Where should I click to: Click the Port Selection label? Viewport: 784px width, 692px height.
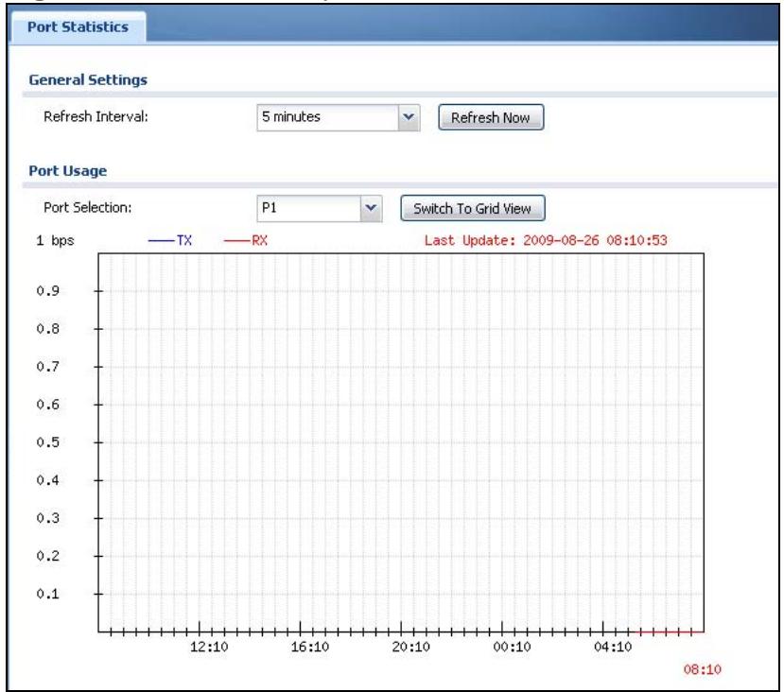coord(88,207)
